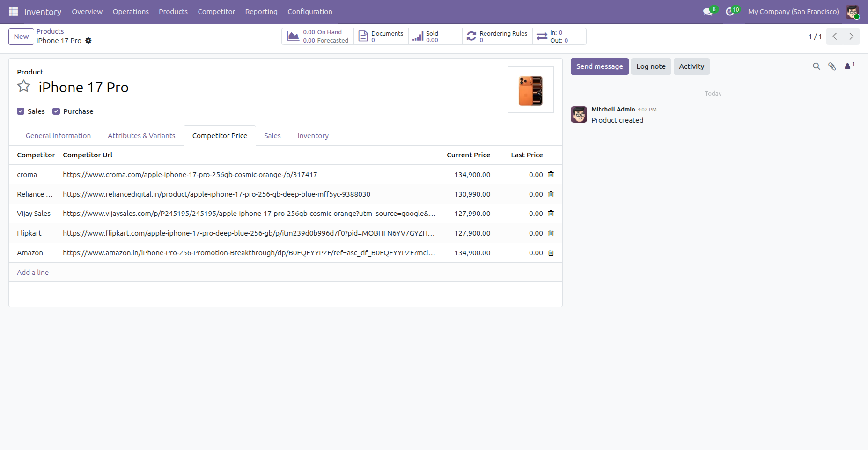The width and height of the screenshot is (868, 450).
Task: Delete the croma competitor row
Action: (x=551, y=175)
